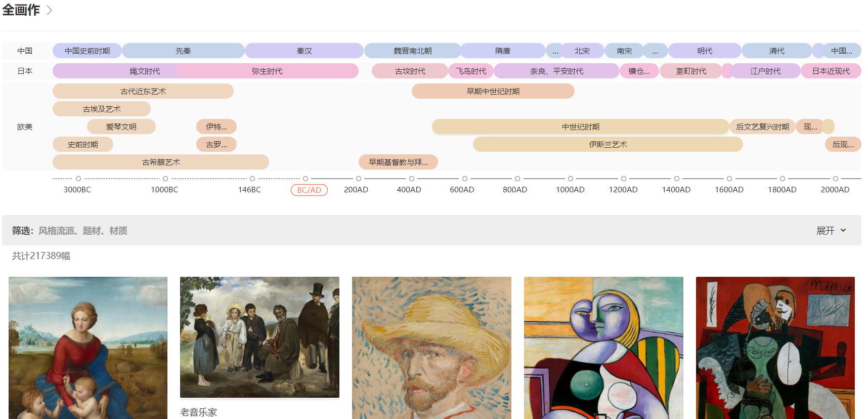Open the 全画作 heading arrow

tap(50, 10)
